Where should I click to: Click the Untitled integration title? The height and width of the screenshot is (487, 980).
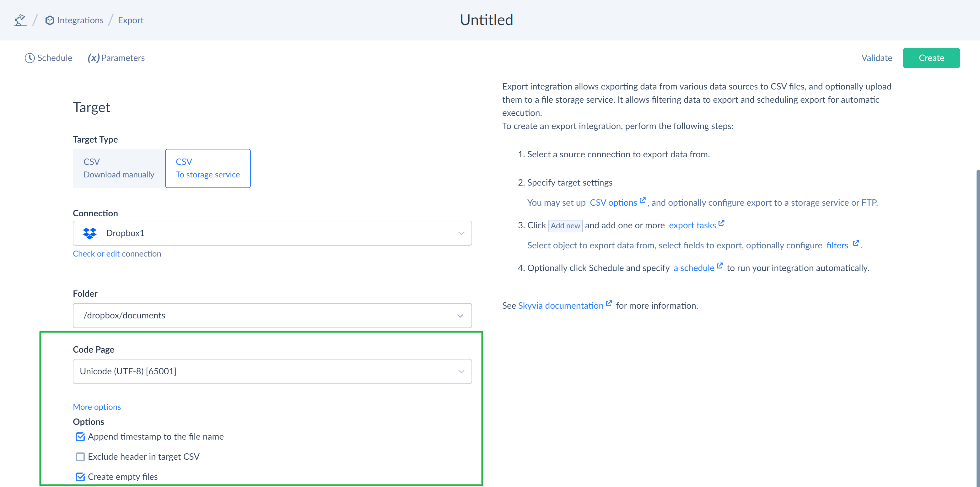coord(487,20)
